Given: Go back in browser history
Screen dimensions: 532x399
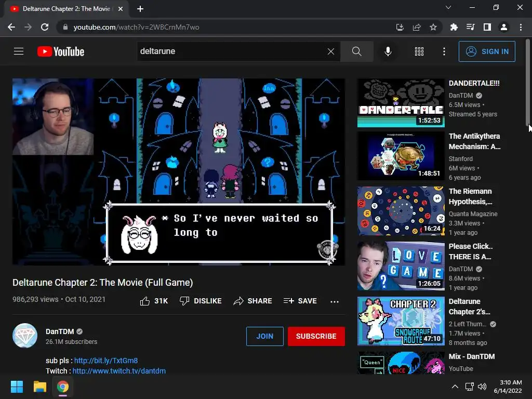Looking at the screenshot, I should pyautogui.click(x=11, y=27).
